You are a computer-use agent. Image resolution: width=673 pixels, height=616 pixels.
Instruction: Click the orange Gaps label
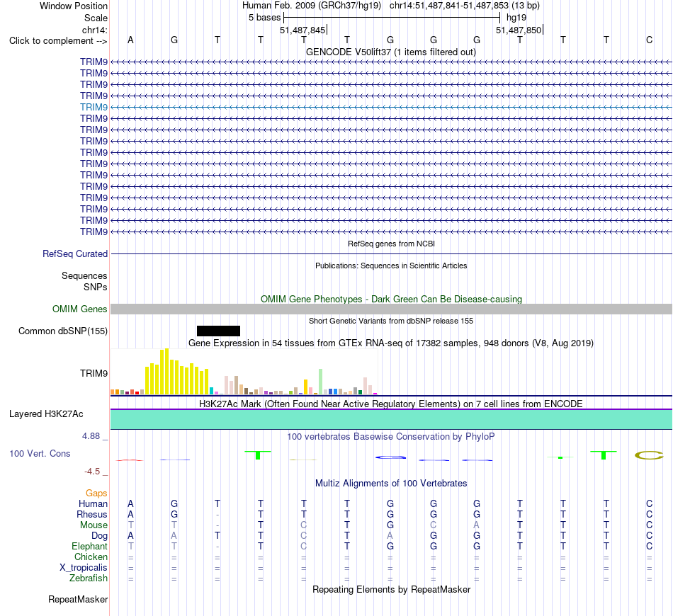(x=96, y=494)
